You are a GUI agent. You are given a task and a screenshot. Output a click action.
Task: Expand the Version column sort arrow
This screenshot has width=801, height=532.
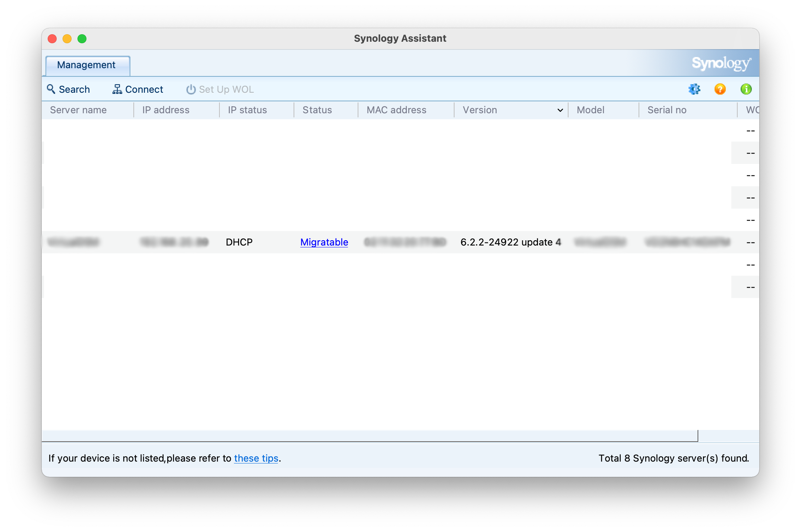click(560, 110)
